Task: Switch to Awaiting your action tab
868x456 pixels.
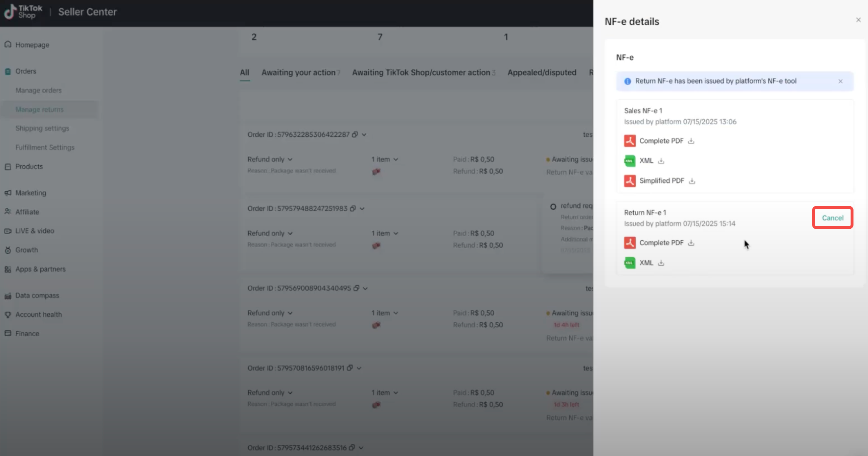Action: pyautogui.click(x=301, y=72)
